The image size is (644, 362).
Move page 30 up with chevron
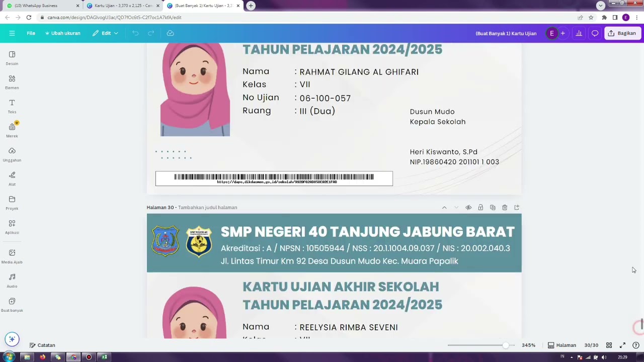tap(444, 207)
